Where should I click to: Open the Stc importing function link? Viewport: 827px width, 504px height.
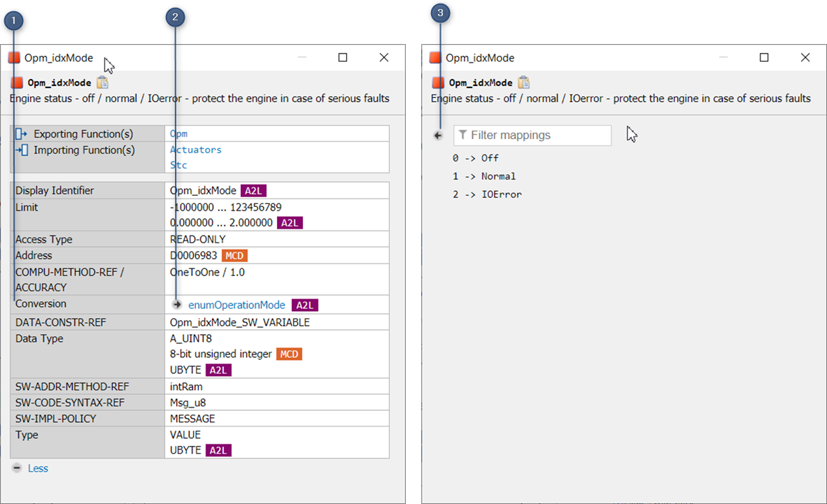coord(178,166)
